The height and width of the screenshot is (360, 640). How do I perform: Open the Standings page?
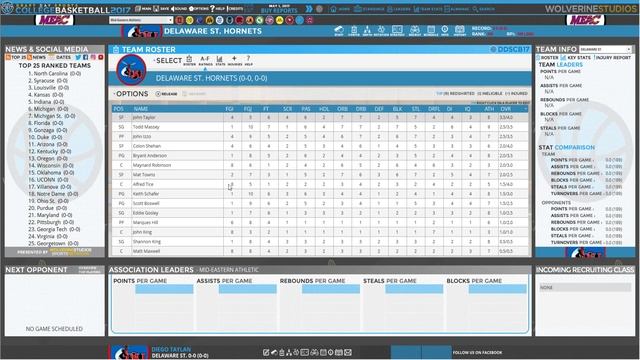pos(369,9)
